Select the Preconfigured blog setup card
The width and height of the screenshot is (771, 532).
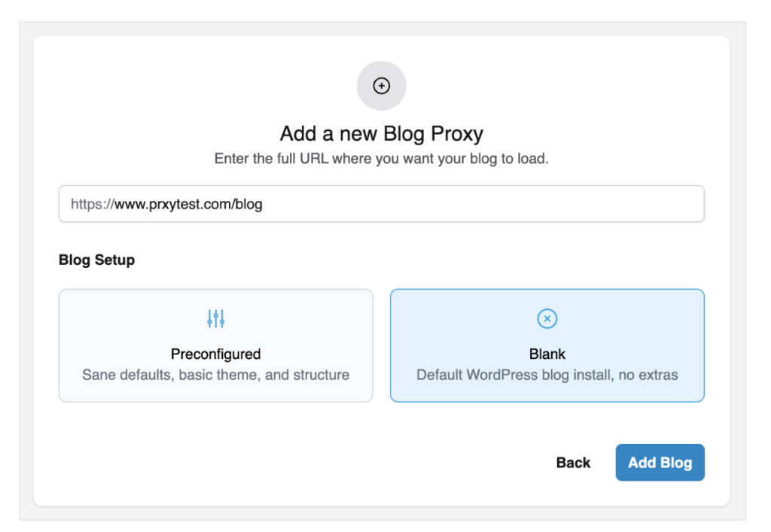[x=215, y=345]
